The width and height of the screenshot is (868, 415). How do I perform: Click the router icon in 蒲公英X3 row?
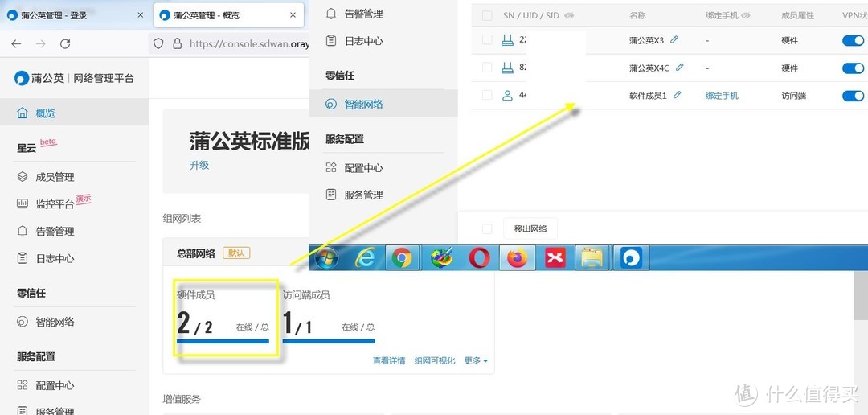(507, 40)
